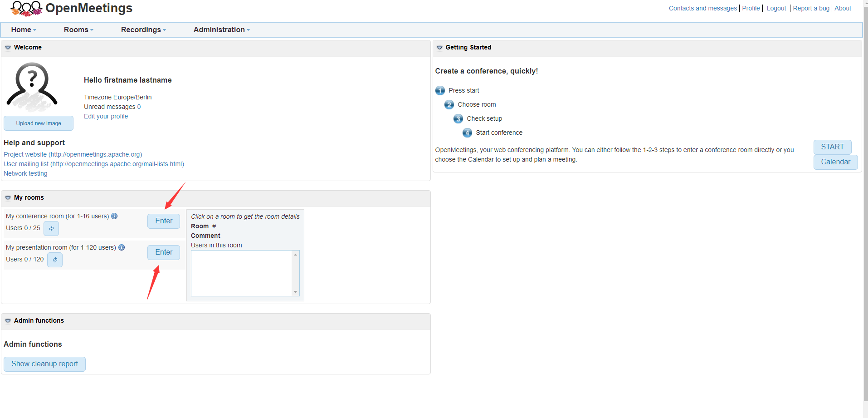This screenshot has height=418, width=868.
Task: Click the profile avatar picture
Action: (32, 87)
